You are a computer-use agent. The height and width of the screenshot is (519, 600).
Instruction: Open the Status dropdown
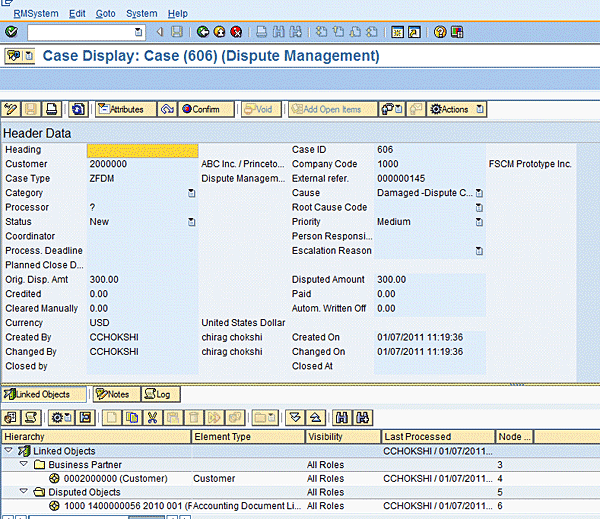point(191,222)
